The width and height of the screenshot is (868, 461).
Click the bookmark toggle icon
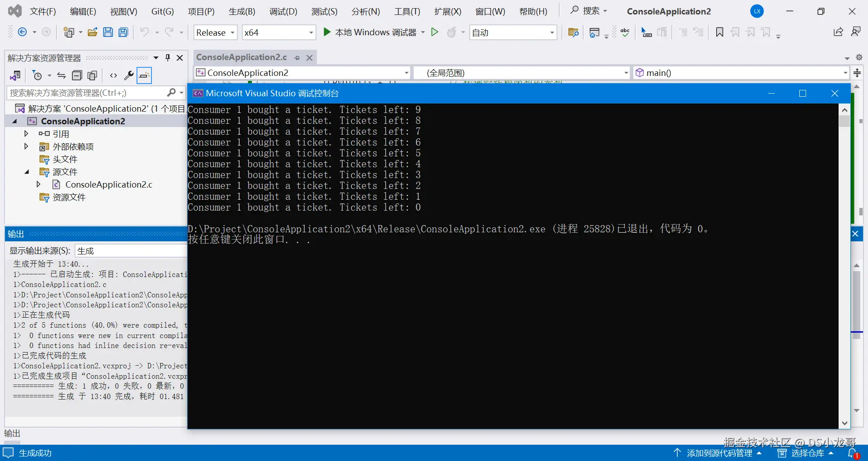coord(720,32)
